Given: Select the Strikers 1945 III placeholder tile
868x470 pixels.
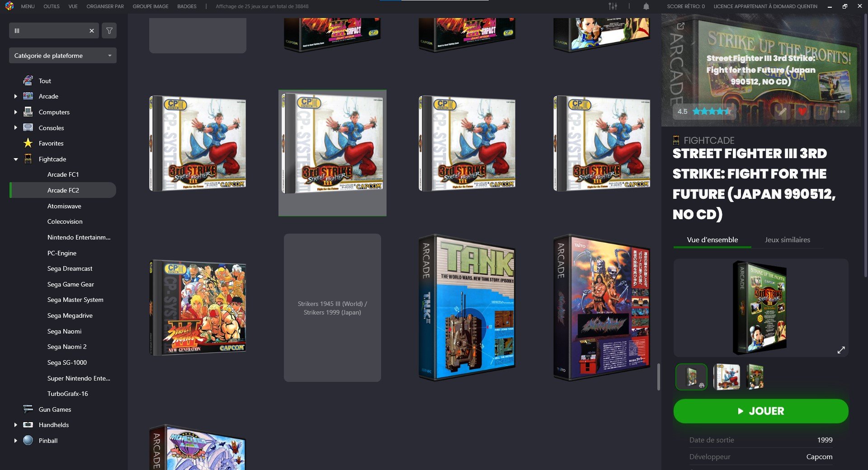Looking at the screenshot, I should 332,308.
